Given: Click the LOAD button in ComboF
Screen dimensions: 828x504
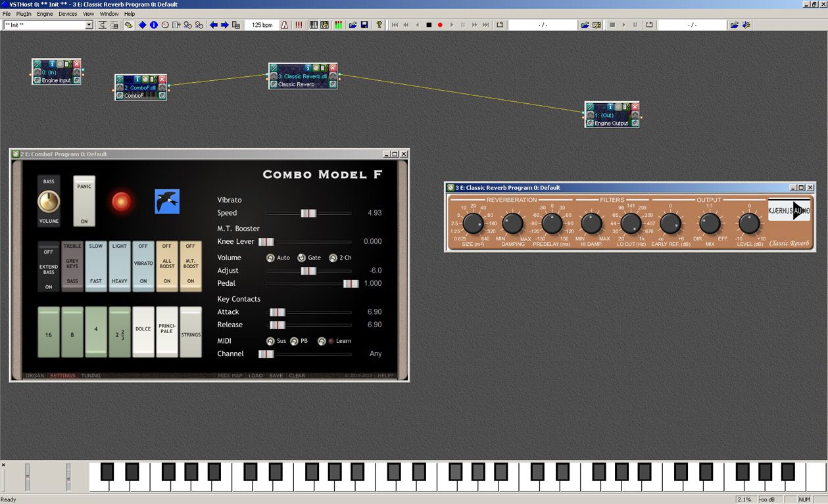Looking at the screenshot, I should coord(255,376).
